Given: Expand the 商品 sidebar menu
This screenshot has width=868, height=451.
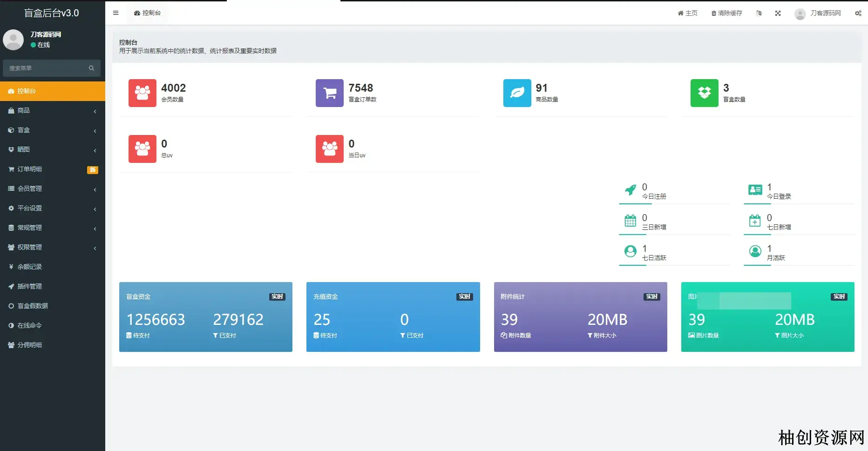Looking at the screenshot, I should (52, 111).
